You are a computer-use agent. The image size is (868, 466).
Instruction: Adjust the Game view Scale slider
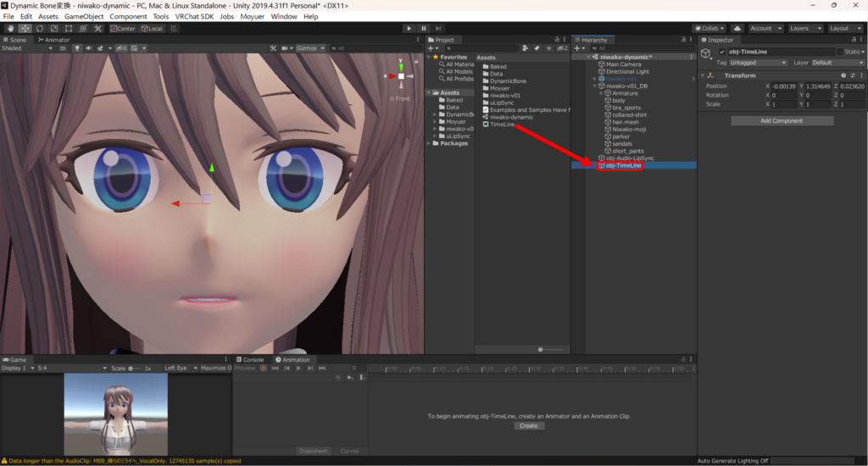[134, 369]
